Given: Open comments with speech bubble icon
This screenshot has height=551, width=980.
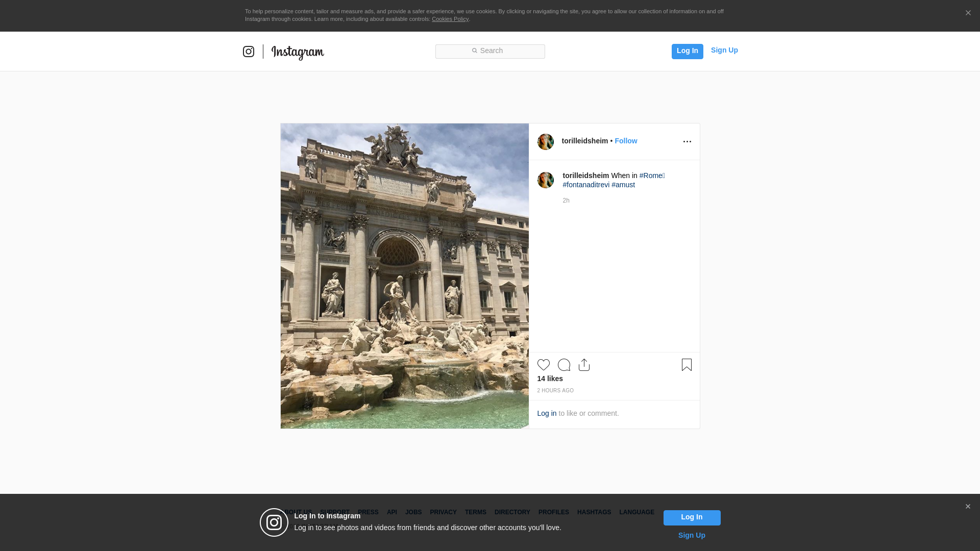Looking at the screenshot, I should pyautogui.click(x=564, y=365).
